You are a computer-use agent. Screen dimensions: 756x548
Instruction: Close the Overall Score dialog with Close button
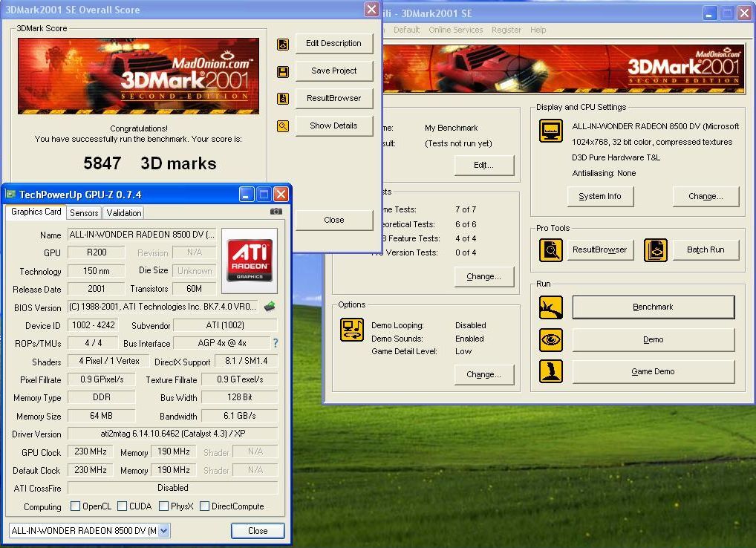click(333, 221)
